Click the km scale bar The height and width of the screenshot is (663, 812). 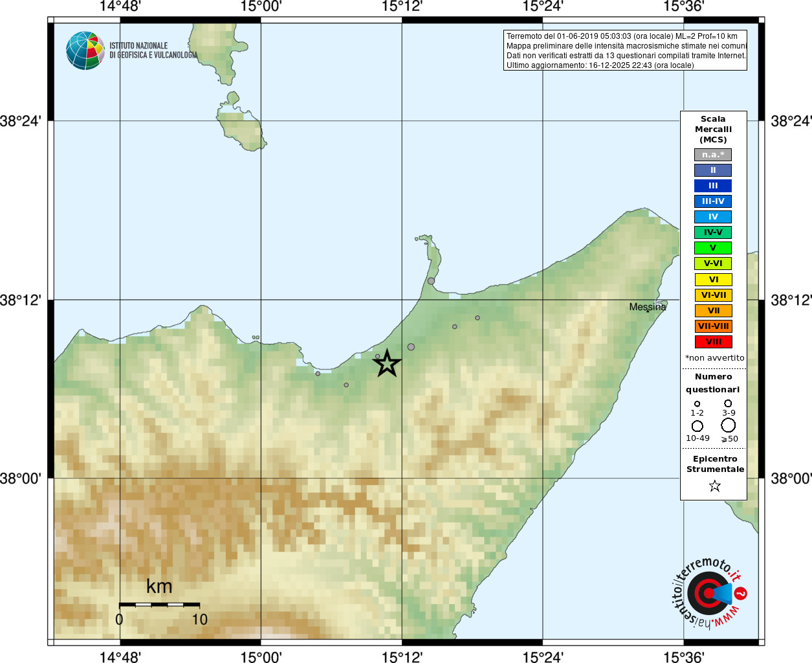[x=159, y=604]
